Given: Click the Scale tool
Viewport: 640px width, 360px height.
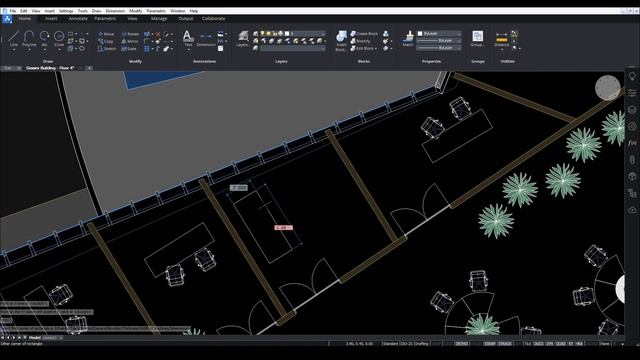Looking at the screenshot, I should 129,49.
